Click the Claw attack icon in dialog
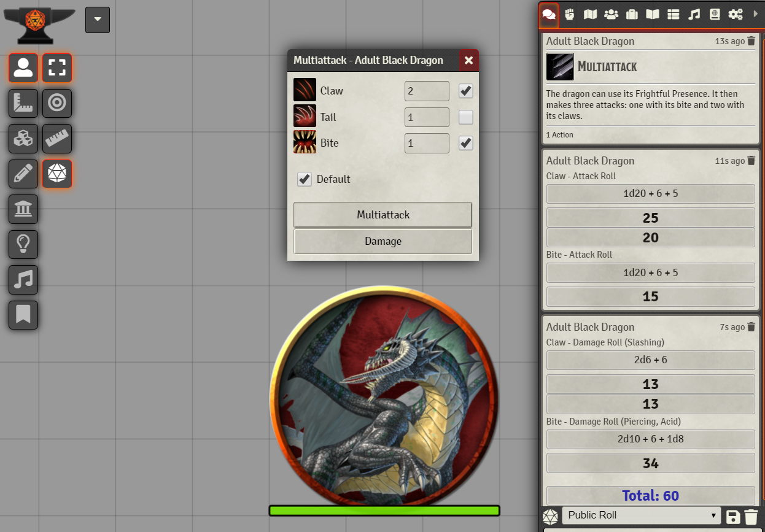This screenshot has height=532, width=765. (305, 90)
